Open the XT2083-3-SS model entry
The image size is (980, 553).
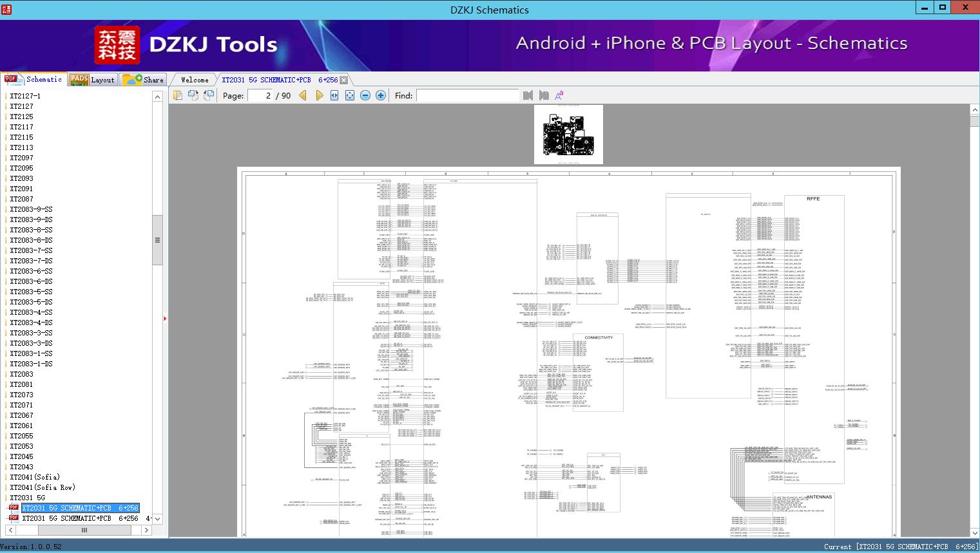point(31,333)
